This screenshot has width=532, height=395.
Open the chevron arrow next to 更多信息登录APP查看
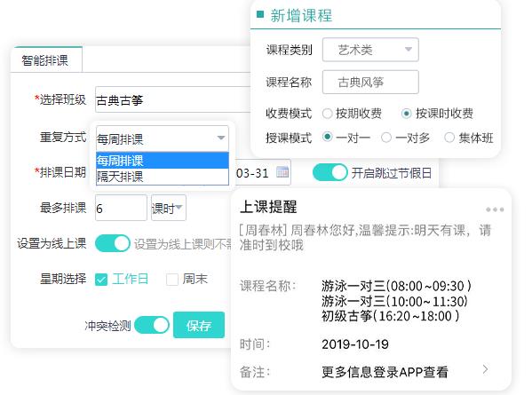(486, 369)
